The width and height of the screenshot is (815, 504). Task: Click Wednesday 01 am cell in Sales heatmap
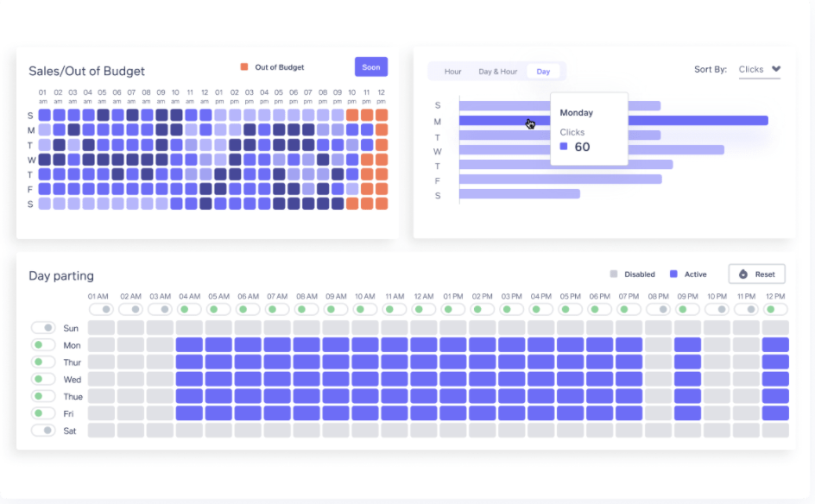(44, 160)
